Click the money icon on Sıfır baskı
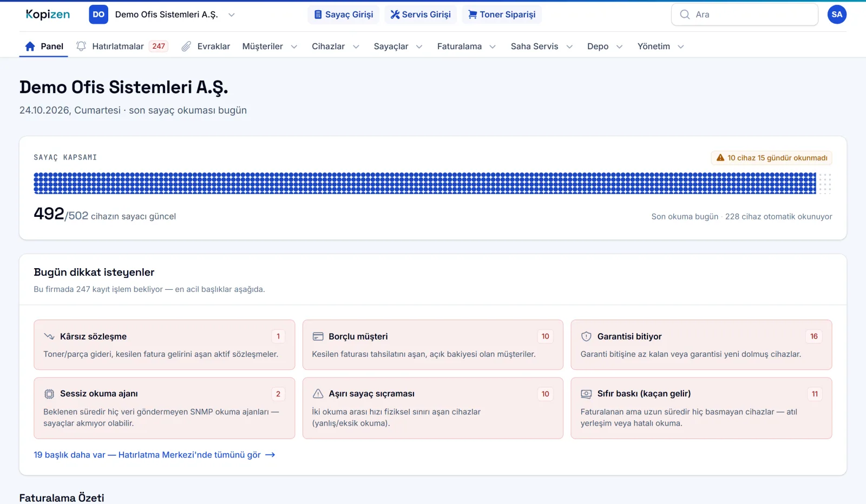866x504 pixels. [x=586, y=394]
